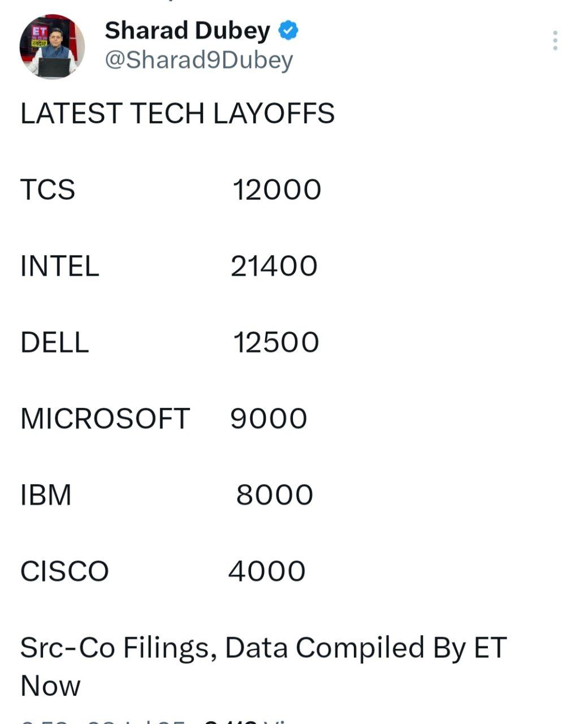Tap the CISCO company label
The image size is (588, 724).
point(64,571)
